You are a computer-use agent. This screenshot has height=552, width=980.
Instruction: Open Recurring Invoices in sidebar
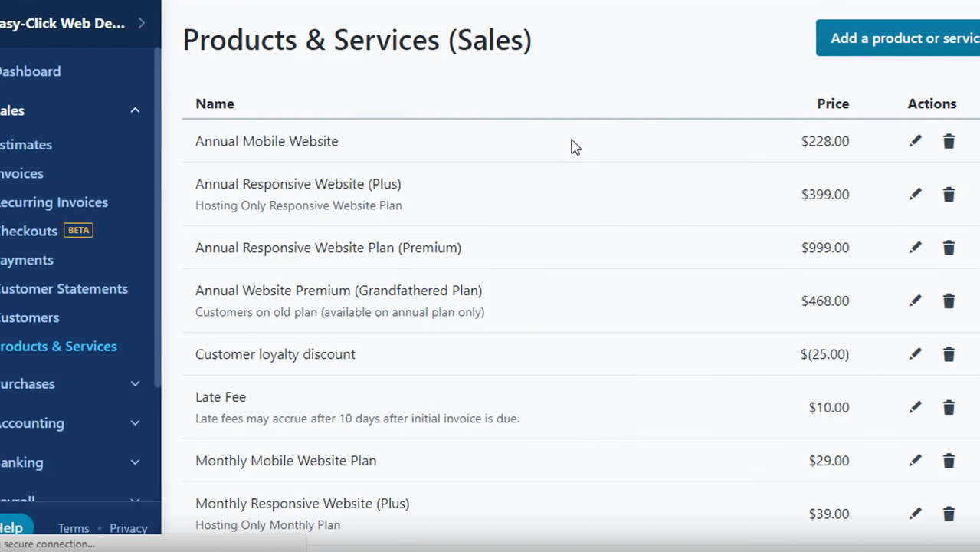54,202
